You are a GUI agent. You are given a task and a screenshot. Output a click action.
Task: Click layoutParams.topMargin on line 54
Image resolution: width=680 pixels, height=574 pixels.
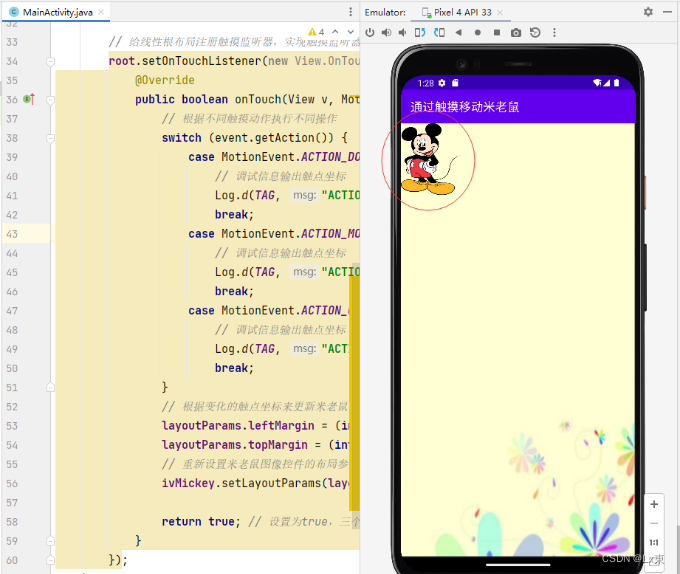point(235,445)
